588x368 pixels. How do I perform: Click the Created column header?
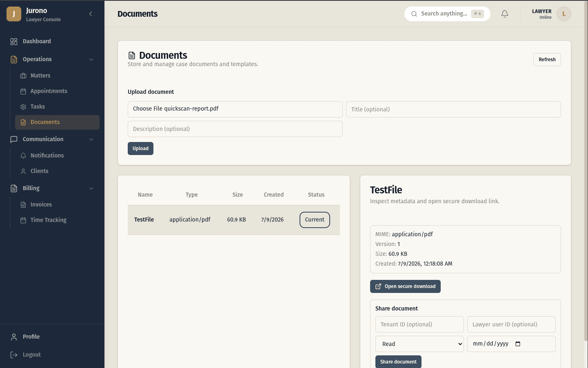[274, 195]
